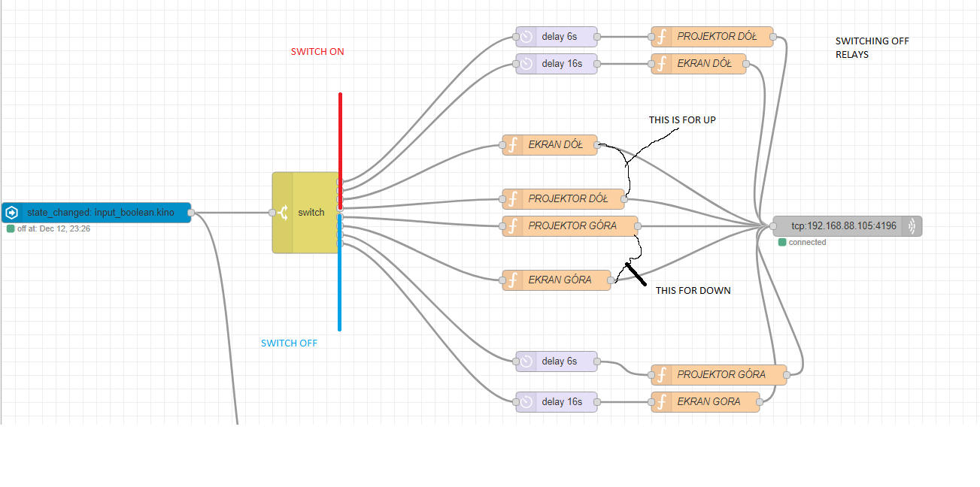This screenshot has height=487, width=980.
Task: Click the SWITCH ON red text label
Action: pyautogui.click(x=317, y=52)
